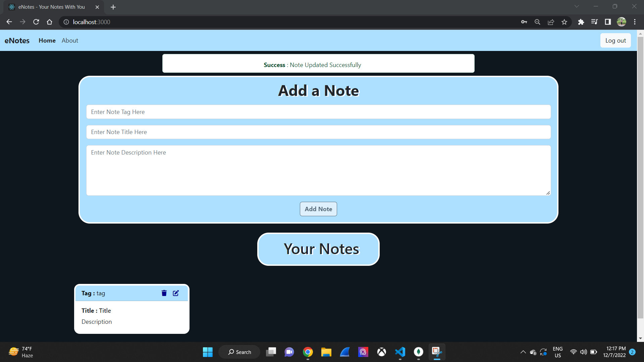Click the Add Note button
Image resolution: width=644 pixels, height=362 pixels.
click(x=318, y=209)
